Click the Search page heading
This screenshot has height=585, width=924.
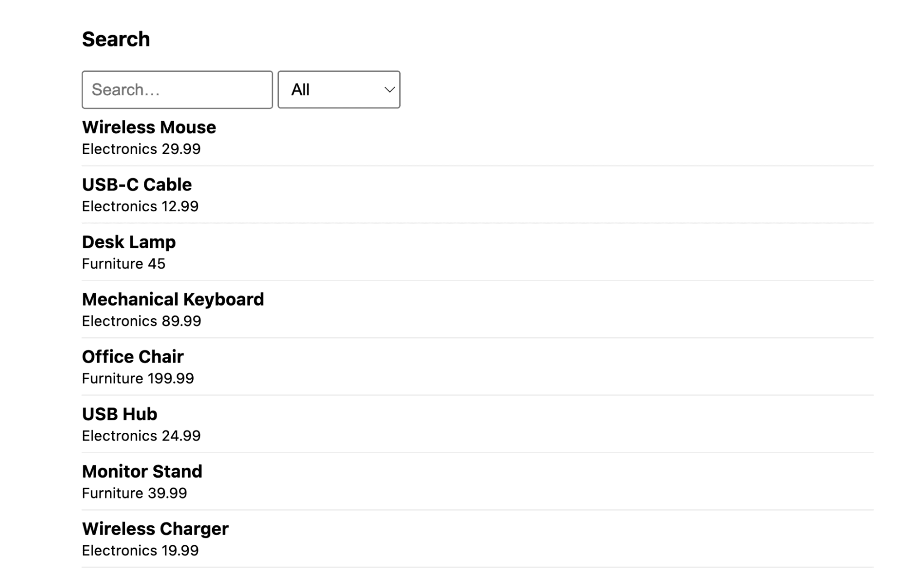(116, 39)
